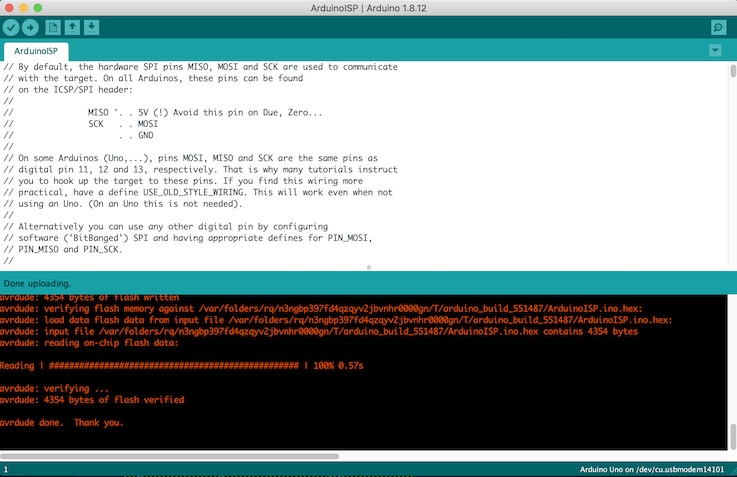Click the editor vertical scrollbar thumb
The image size is (737, 477).
point(733,71)
